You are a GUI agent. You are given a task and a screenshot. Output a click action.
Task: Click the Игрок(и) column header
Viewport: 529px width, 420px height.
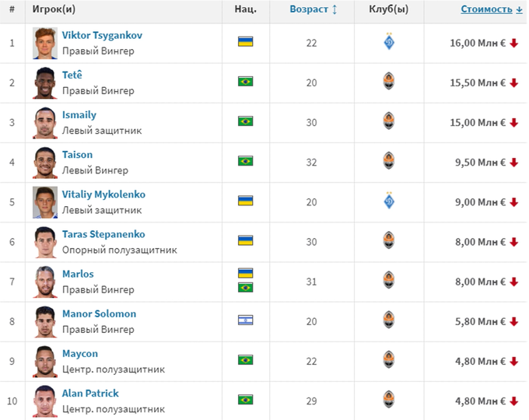click(54, 10)
